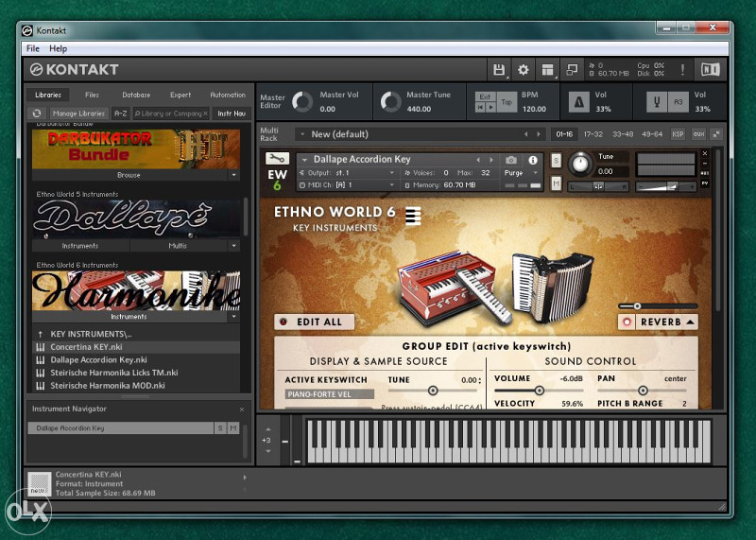Click the keyboard icon beside Ethno World 6

click(413, 216)
